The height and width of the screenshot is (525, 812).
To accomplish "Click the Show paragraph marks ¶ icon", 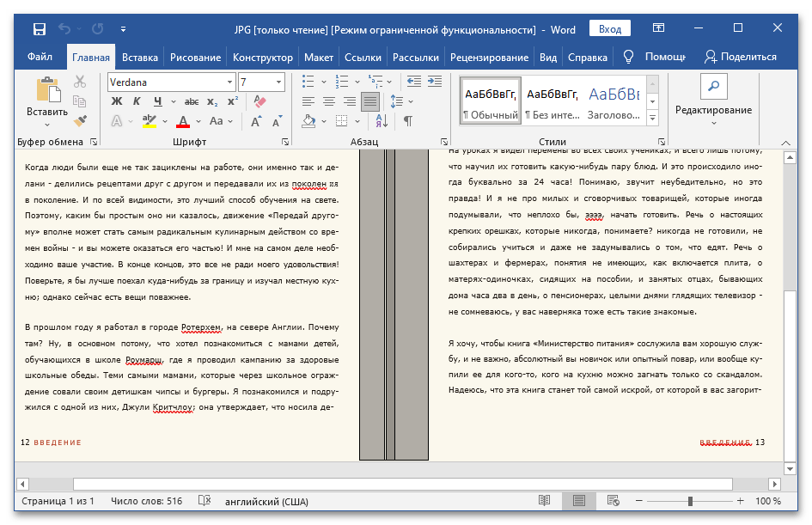I will click(408, 121).
